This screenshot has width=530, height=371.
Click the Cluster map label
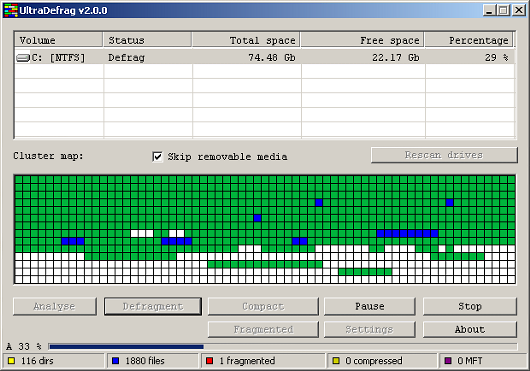[48, 156]
